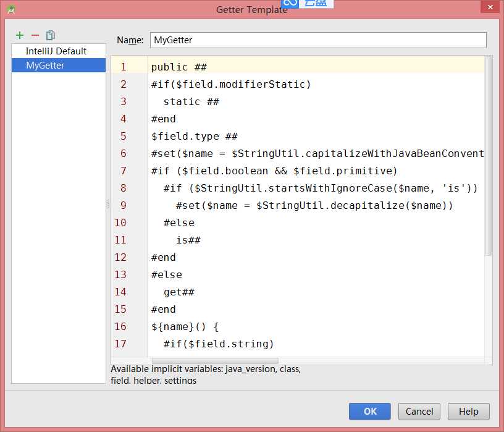Image resolution: width=504 pixels, height=432 pixels.
Task: Place the cursor on the 'is##' line
Action: (x=188, y=240)
